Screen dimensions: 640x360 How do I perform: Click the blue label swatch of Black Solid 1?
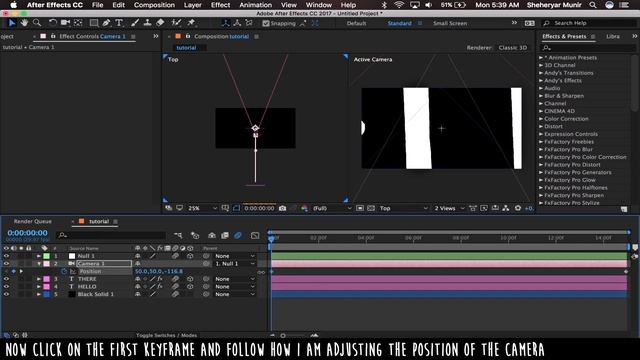47,294
